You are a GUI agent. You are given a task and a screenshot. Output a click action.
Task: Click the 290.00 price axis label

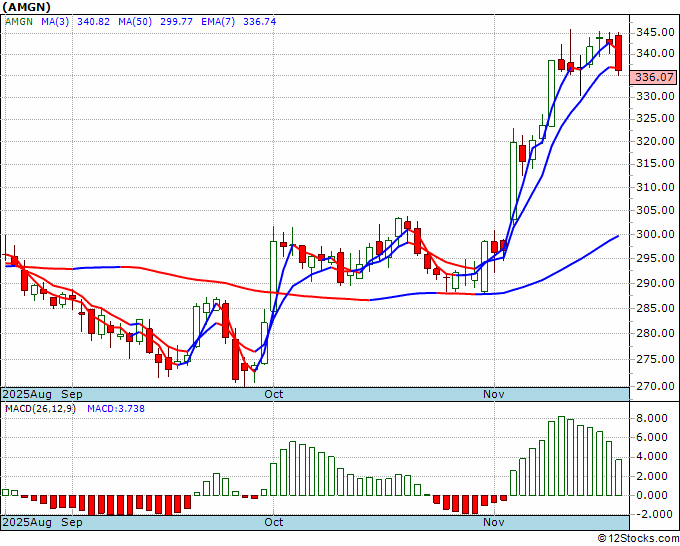pos(655,283)
